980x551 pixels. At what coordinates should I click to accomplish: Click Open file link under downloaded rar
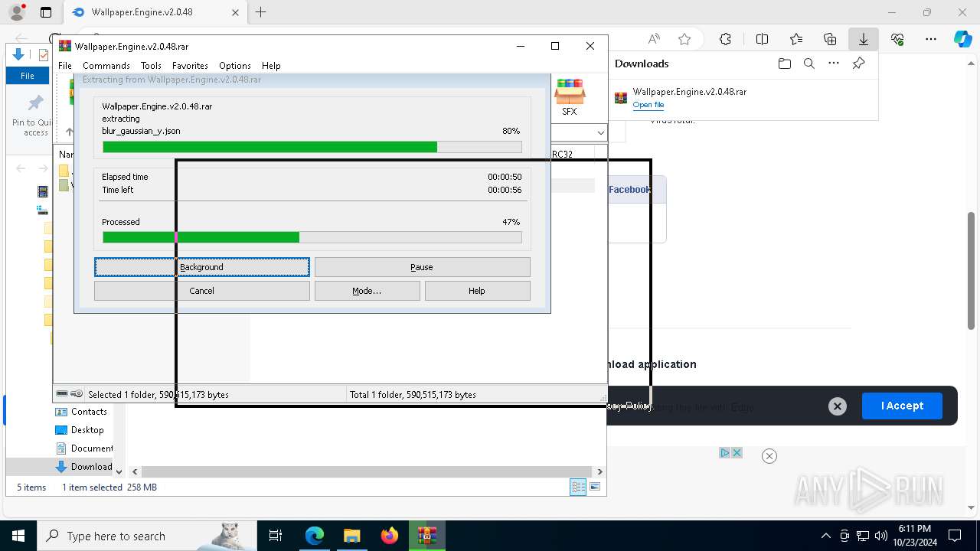(648, 105)
